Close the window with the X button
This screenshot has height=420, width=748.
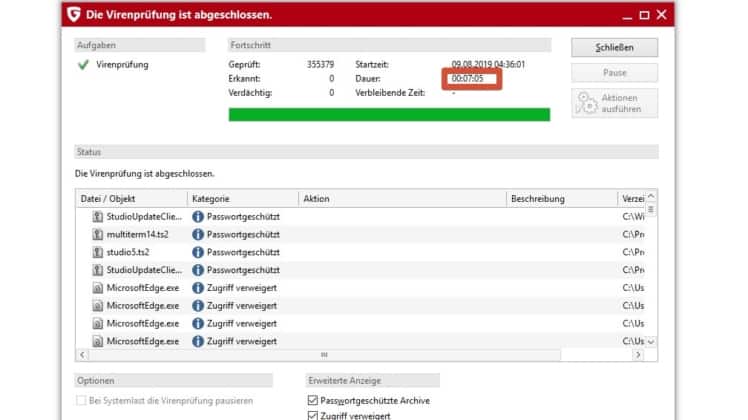(662, 15)
